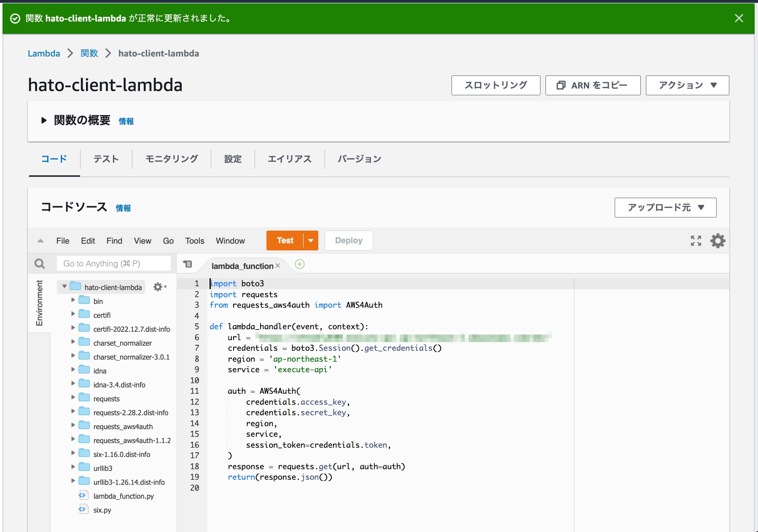Collapse the hato-client-lambda folder tree
This screenshot has width=758, height=532.
click(x=64, y=286)
